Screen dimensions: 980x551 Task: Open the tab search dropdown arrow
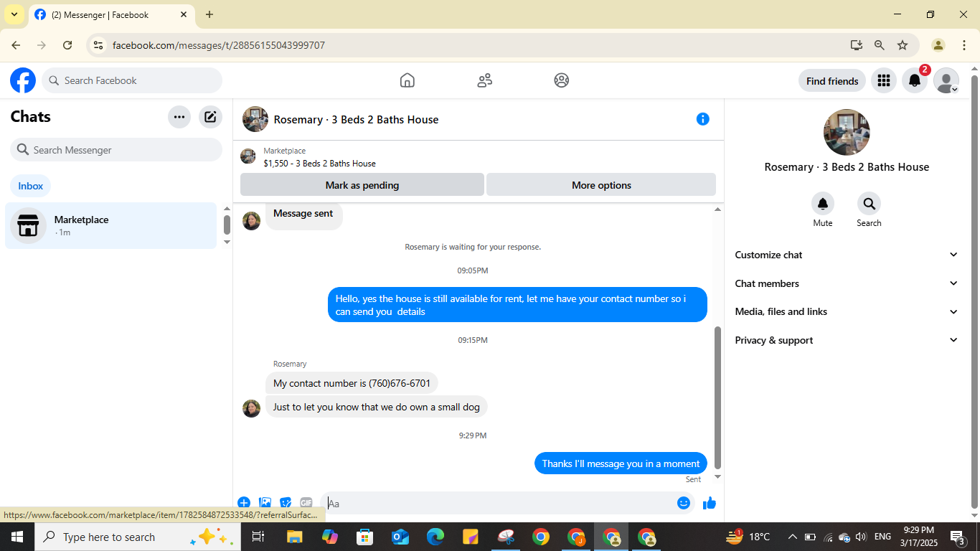(x=14, y=14)
